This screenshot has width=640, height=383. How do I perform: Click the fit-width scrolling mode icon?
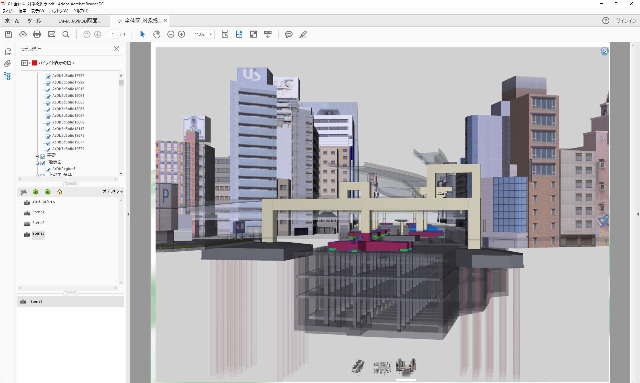[225, 35]
